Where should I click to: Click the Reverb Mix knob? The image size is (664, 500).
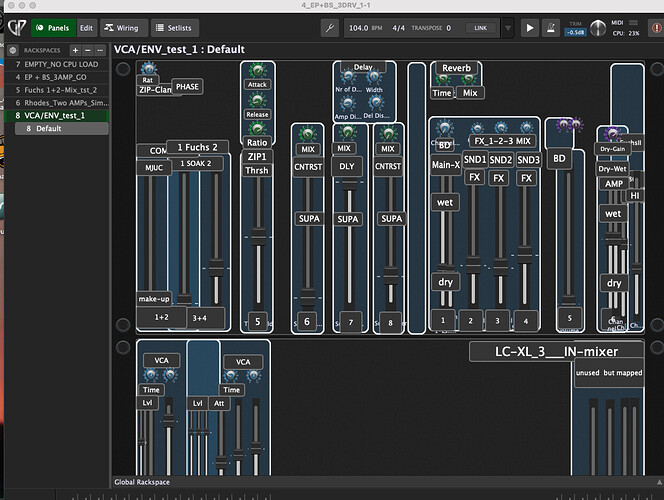tap(469, 80)
